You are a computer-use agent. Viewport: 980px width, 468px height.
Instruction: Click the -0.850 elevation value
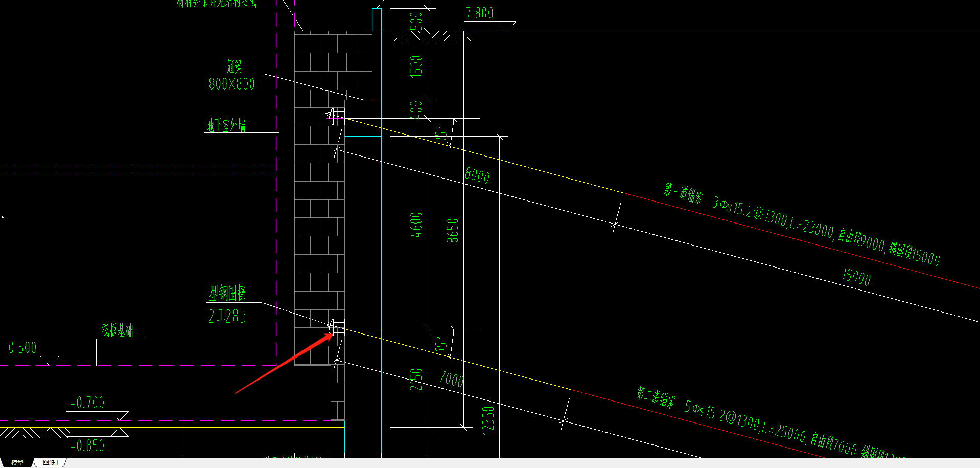(87, 446)
